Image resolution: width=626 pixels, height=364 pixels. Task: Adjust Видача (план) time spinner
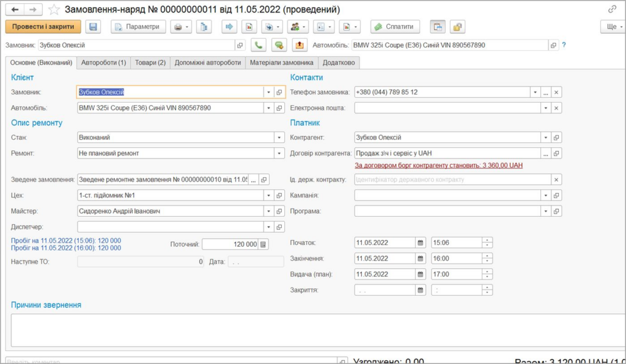487,274
